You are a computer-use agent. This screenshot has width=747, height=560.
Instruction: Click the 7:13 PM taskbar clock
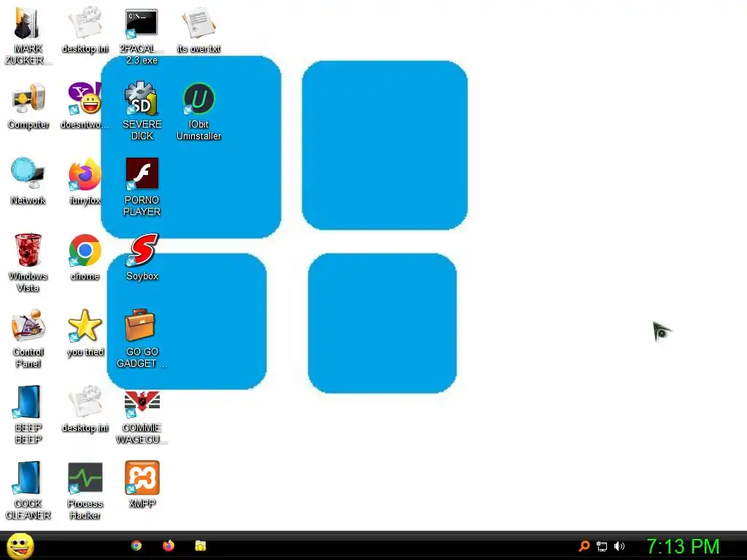683,546
